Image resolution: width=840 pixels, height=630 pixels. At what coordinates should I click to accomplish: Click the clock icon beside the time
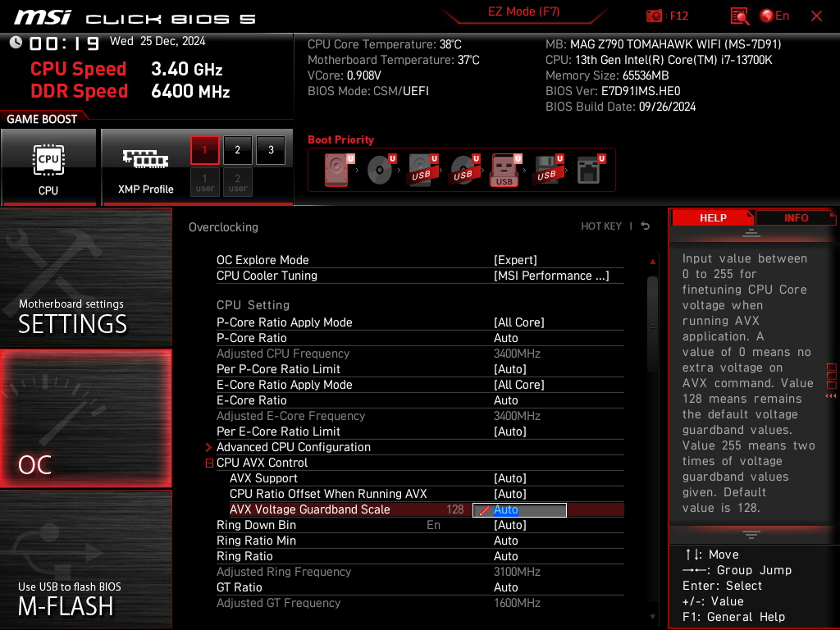click(x=16, y=43)
